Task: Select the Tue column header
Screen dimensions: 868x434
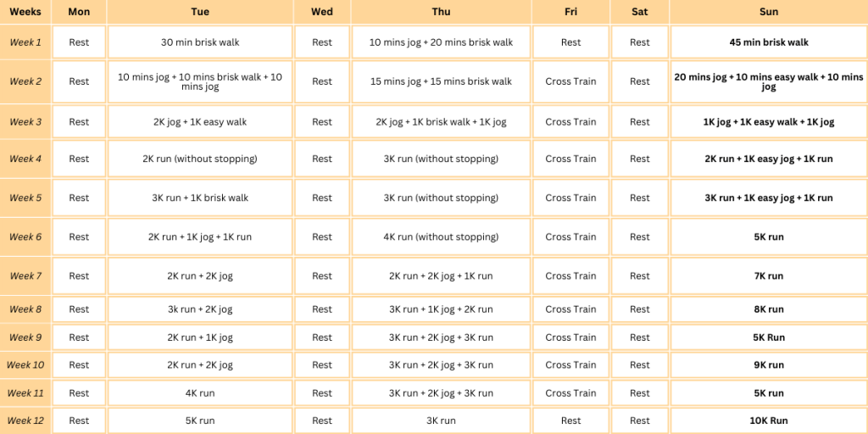Action: (200, 12)
